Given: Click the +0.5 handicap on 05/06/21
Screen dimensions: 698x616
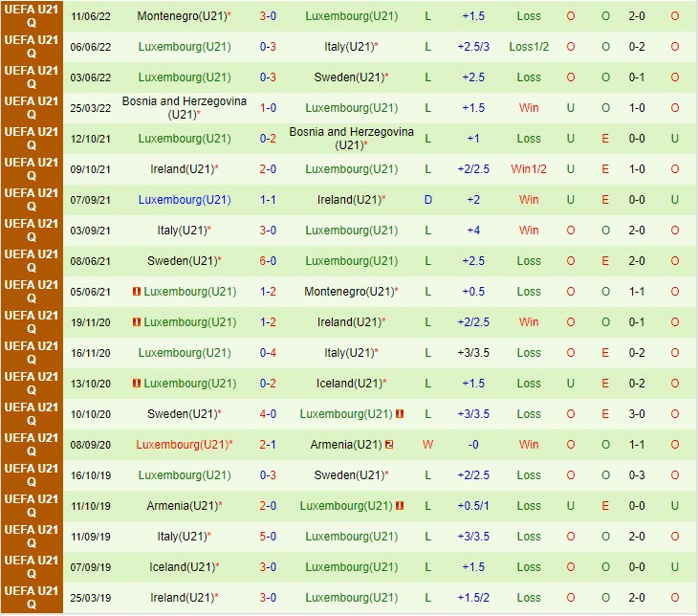Looking at the screenshot, I should click(473, 292).
